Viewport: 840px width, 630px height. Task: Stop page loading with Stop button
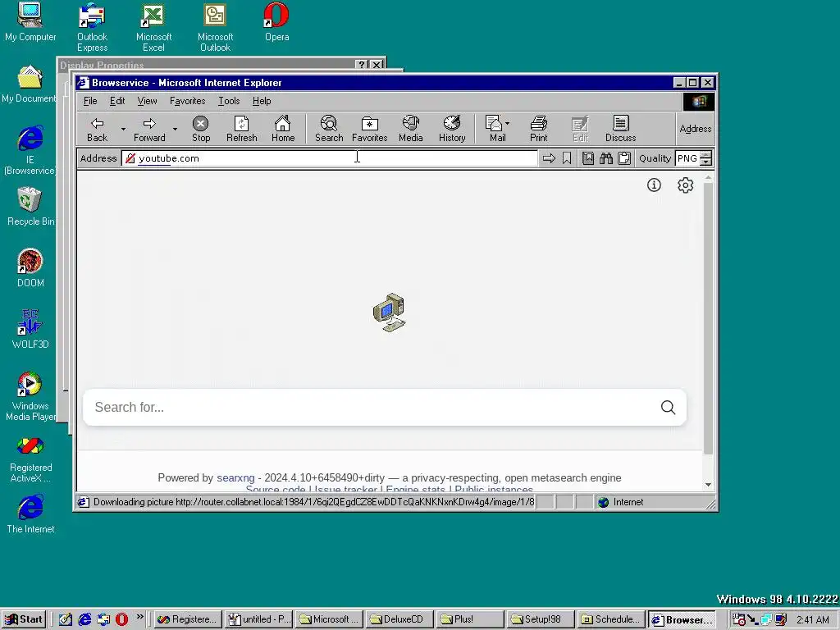point(201,129)
